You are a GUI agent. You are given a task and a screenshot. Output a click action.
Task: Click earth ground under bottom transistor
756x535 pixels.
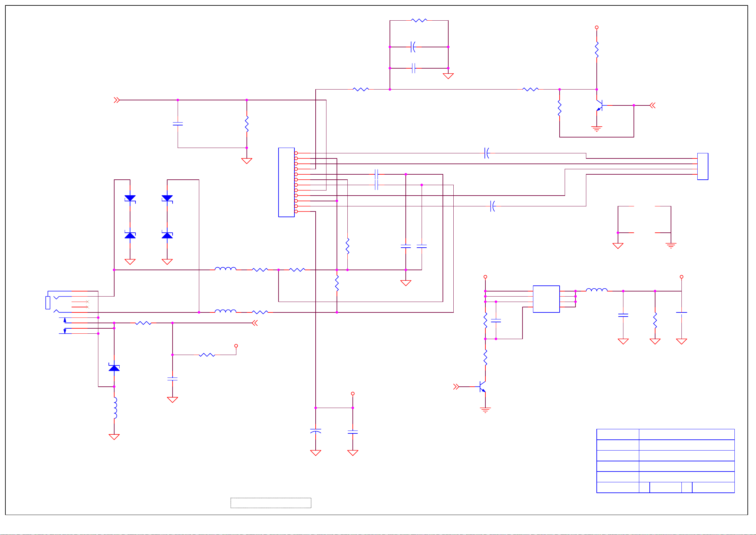[x=485, y=410]
